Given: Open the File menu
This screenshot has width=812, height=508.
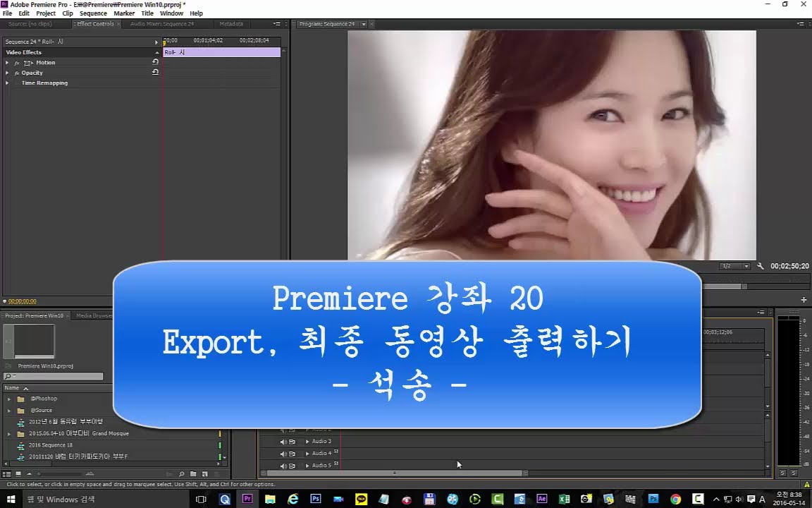Looking at the screenshot, I should pyautogui.click(x=7, y=13).
